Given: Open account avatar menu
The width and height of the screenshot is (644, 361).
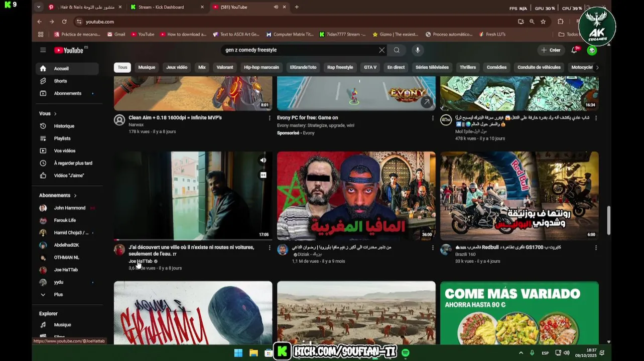Looking at the screenshot, I should point(592,50).
